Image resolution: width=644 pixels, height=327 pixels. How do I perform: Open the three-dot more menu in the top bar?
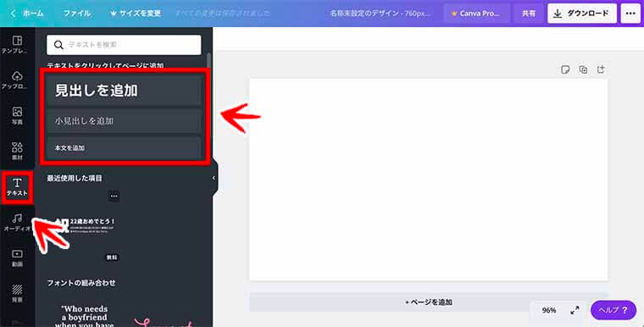click(630, 14)
